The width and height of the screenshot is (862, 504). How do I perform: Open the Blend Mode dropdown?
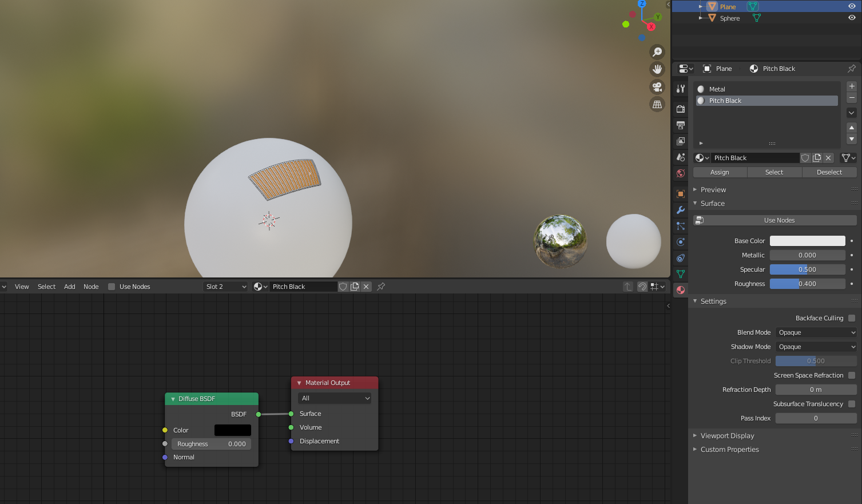[816, 332]
